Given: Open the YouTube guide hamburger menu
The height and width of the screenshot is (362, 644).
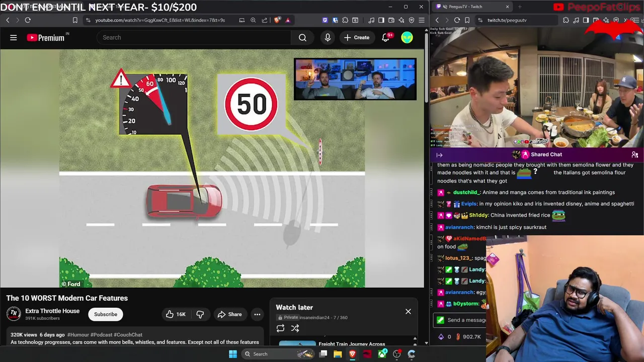Looking at the screenshot, I should (x=14, y=38).
